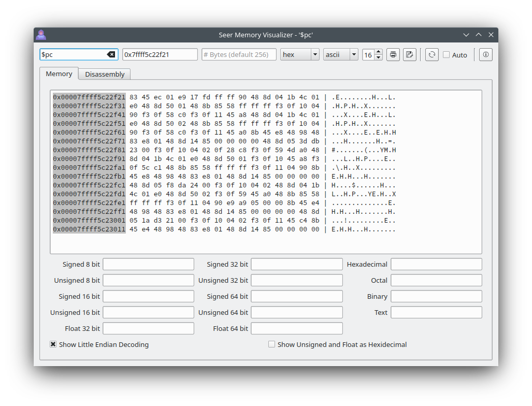Click ASCII text '#.......(...YM.H'
The height and width of the screenshot is (406, 532).
click(364, 150)
